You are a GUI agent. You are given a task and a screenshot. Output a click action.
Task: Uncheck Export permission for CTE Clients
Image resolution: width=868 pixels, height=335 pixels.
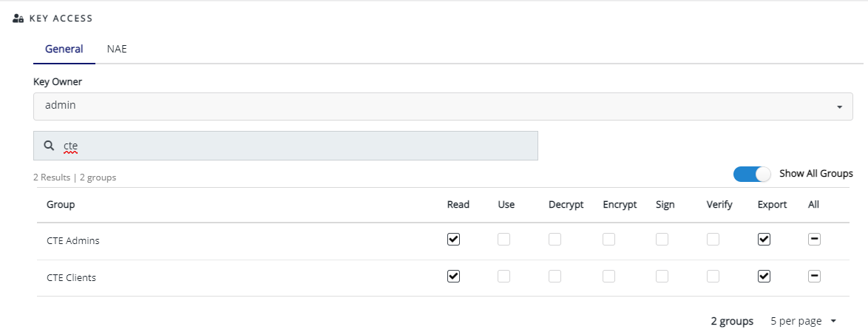pyautogui.click(x=764, y=276)
